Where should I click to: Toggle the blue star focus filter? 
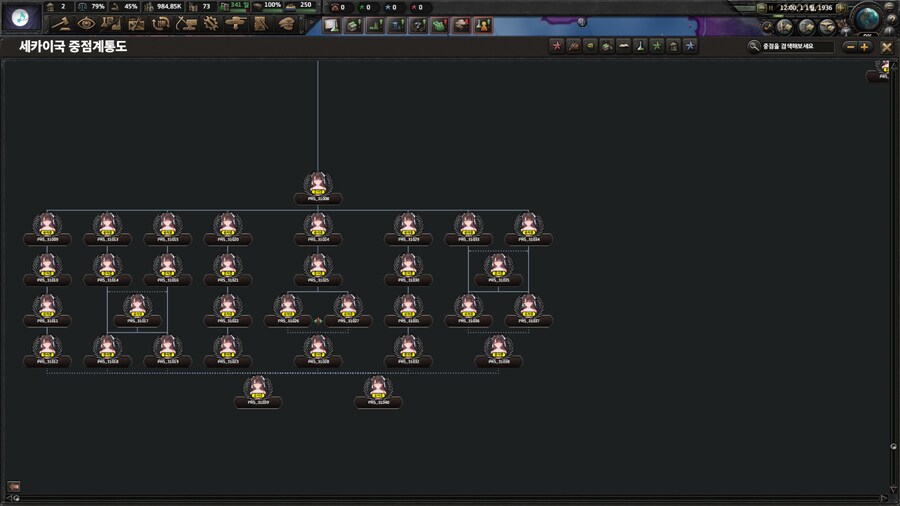pos(689,46)
